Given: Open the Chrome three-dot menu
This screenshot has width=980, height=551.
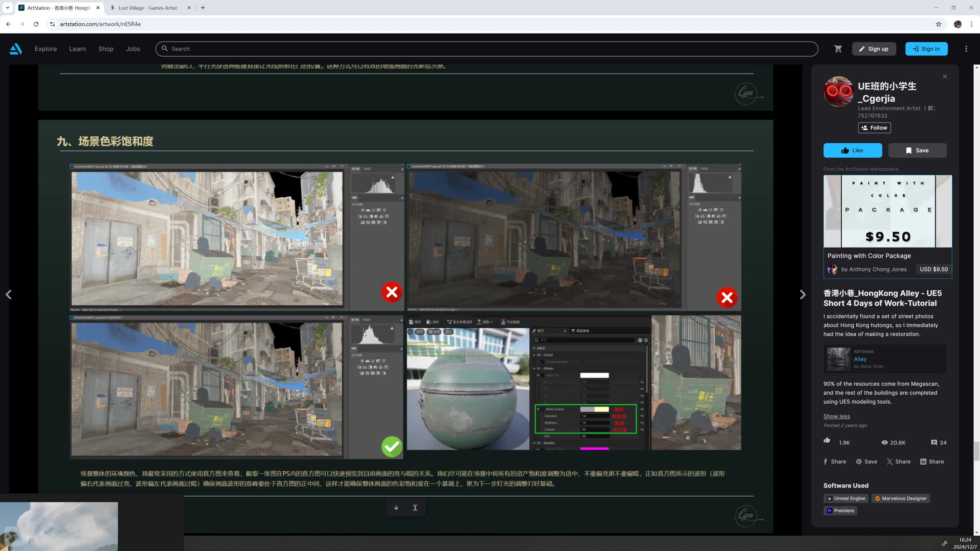Looking at the screenshot, I should pyautogui.click(x=972, y=24).
